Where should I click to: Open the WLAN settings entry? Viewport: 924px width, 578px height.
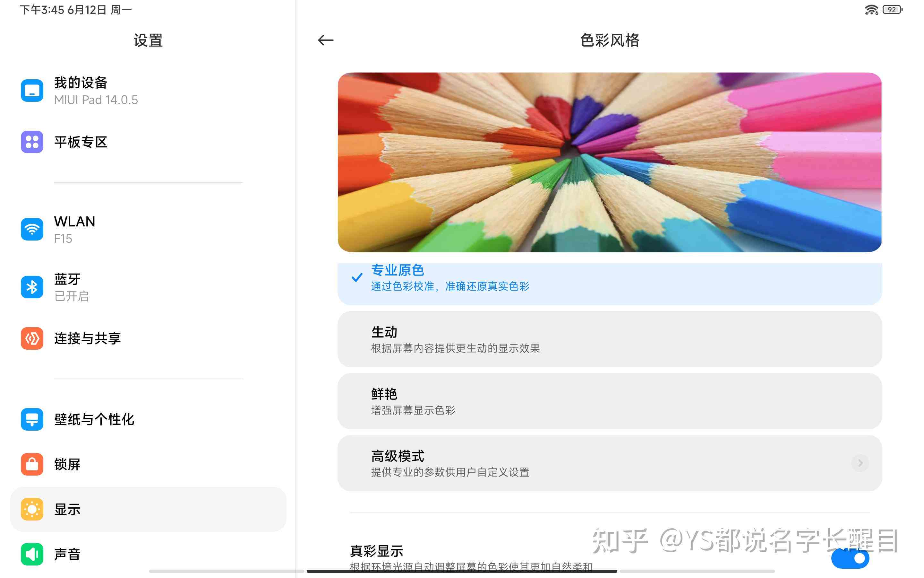[x=148, y=229]
